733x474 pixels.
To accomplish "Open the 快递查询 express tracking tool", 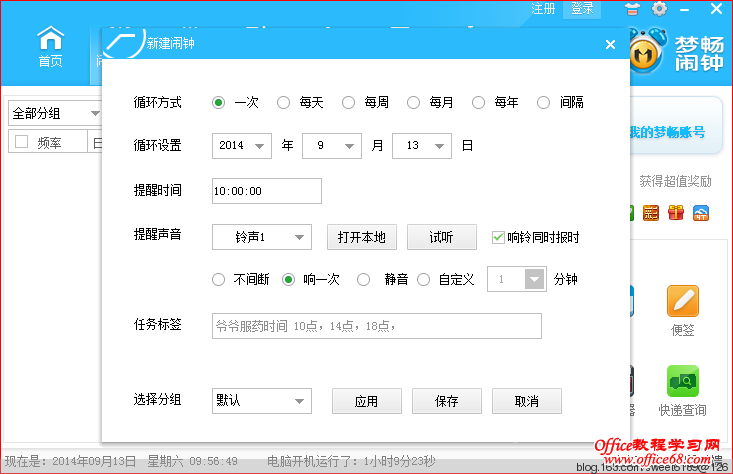I will 683,390.
